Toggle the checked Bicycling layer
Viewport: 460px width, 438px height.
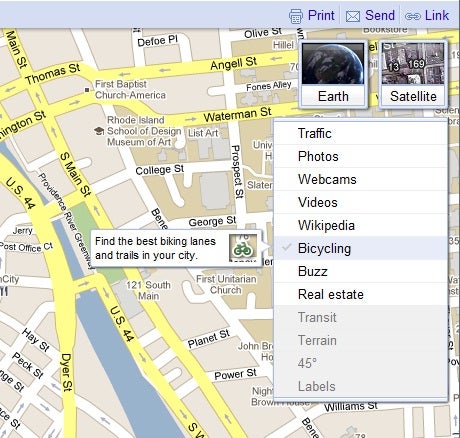tap(361, 248)
